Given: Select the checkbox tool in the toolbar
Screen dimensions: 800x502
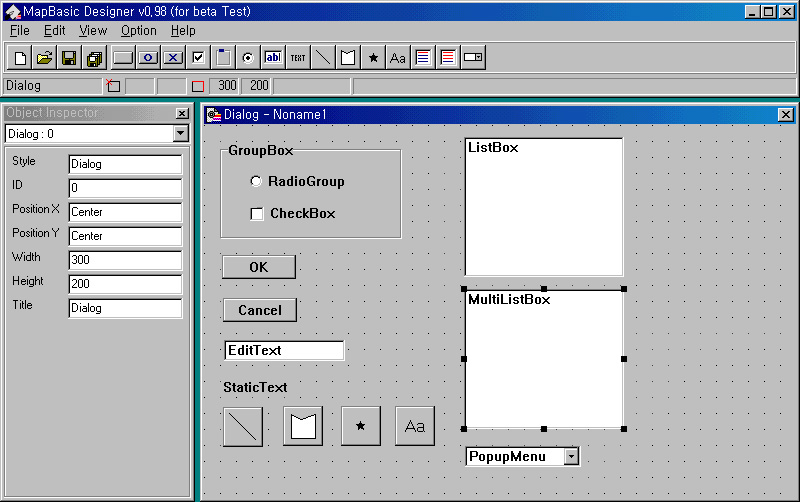Looking at the screenshot, I should tap(198, 58).
